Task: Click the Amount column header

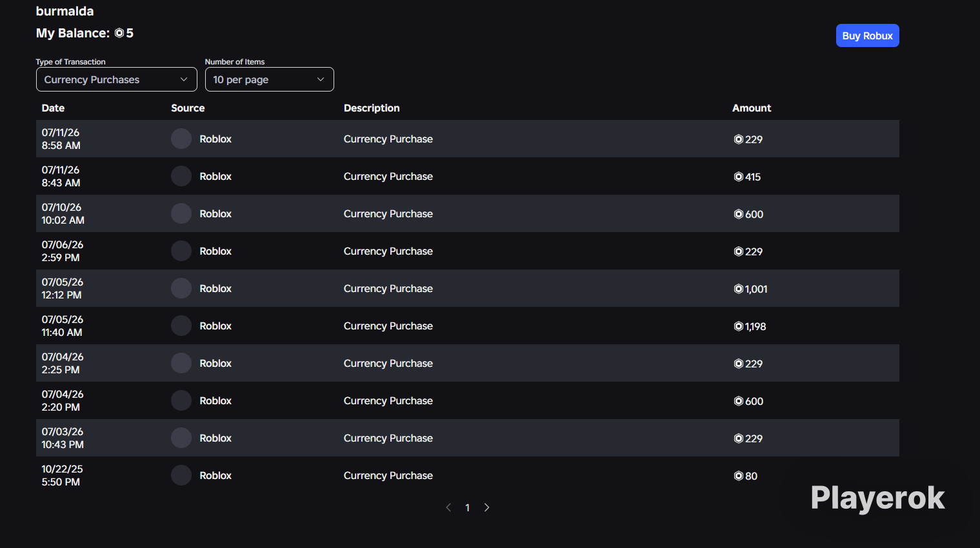Action: coord(752,108)
